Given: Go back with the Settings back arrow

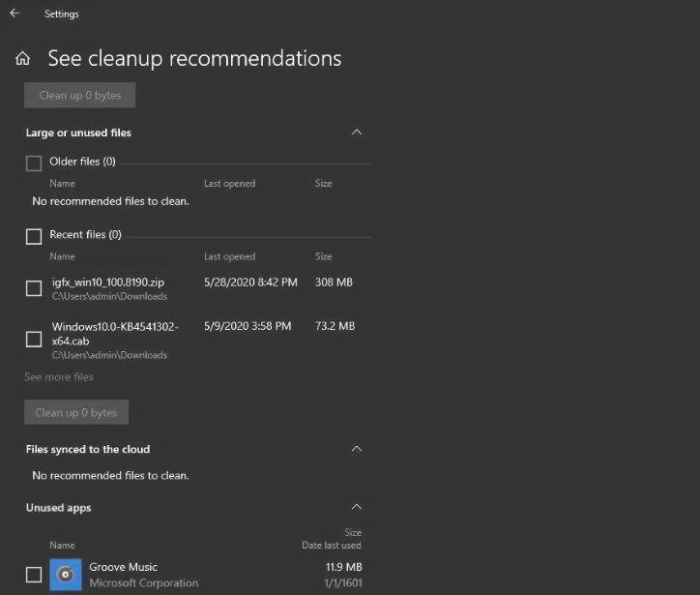Looking at the screenshot, I should 15,14.
